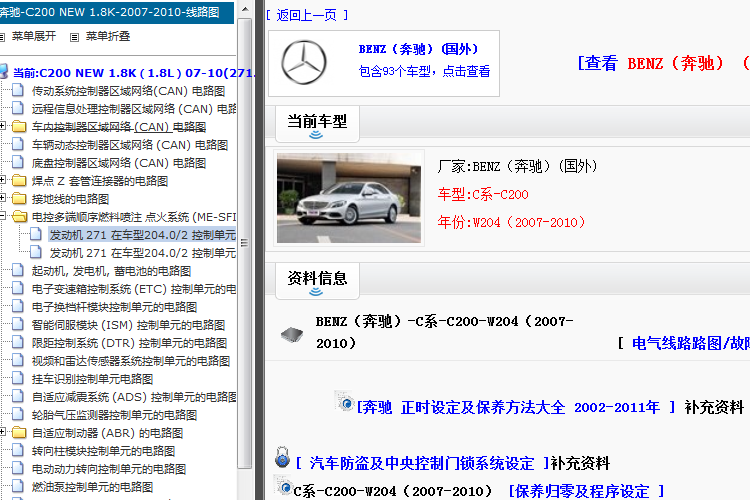
Task: Click the silver Mercedes car thumbnail
Action: [349, 198]
